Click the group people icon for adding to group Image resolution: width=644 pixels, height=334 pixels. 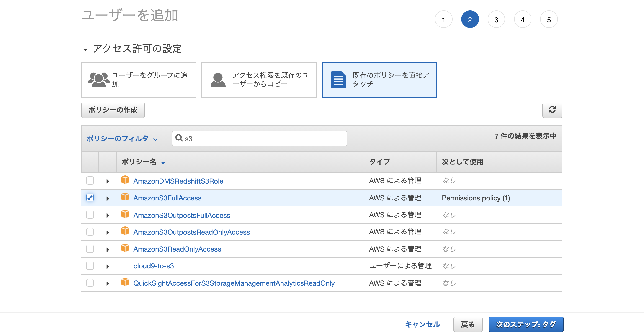(98, 80)
